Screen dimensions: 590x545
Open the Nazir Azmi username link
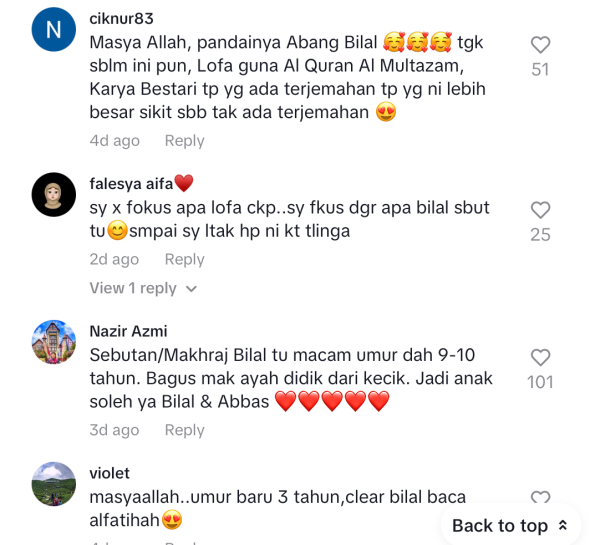click(x=128, y=331)
